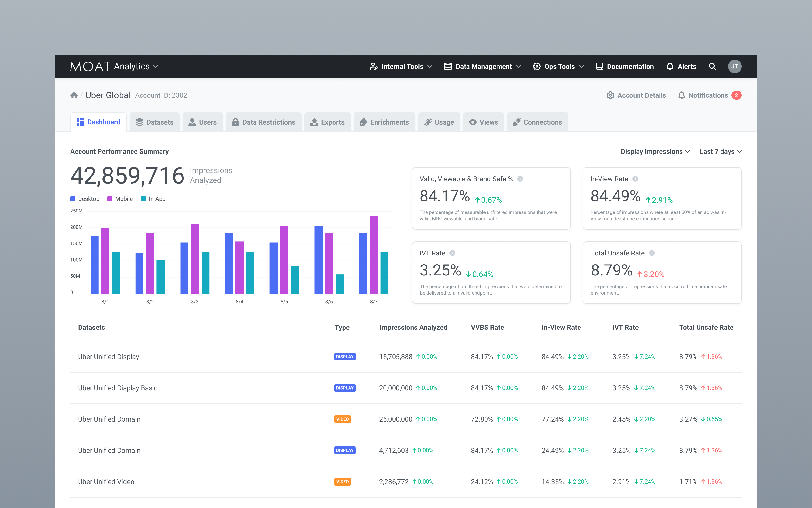The width and height of the screenshot is (812, 508).
Task: Click the 8/6 In-App teal bar
Action: 340,284
